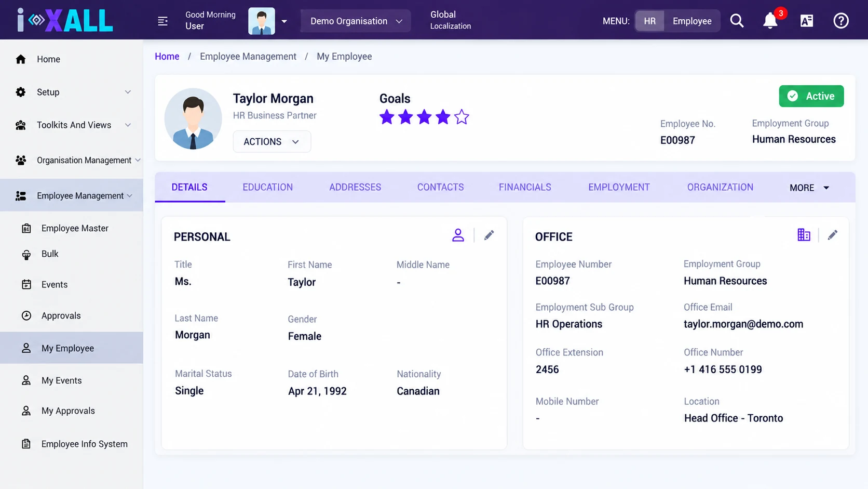The image size is (868, 489).
Task: Open the Demo Organisation dropdown
Action: pos(356,21)
